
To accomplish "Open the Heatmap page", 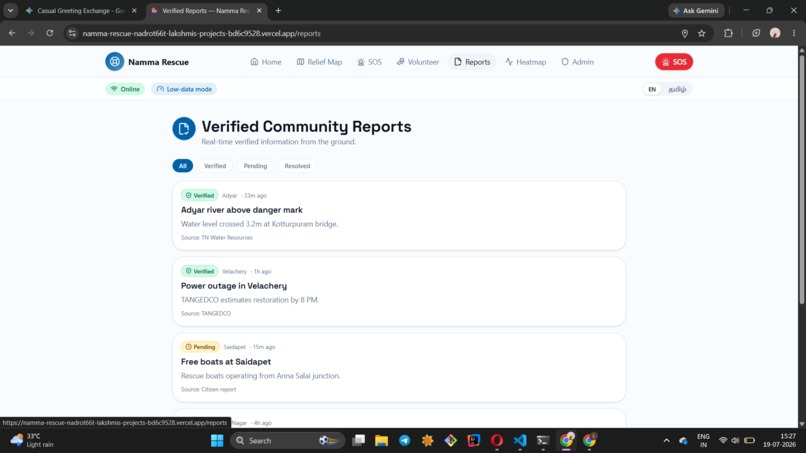I will (x=525, y=62).
